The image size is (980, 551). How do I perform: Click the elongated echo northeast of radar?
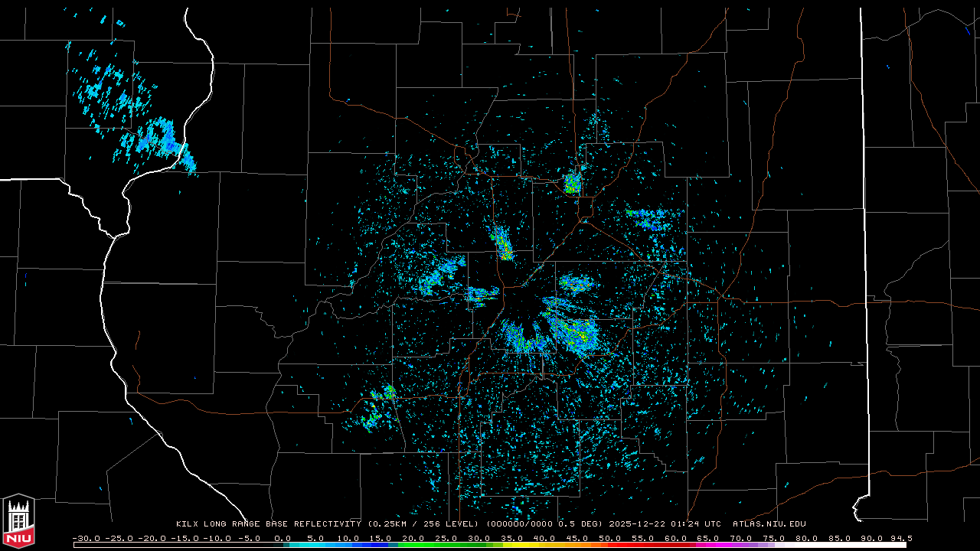(651, 220)
